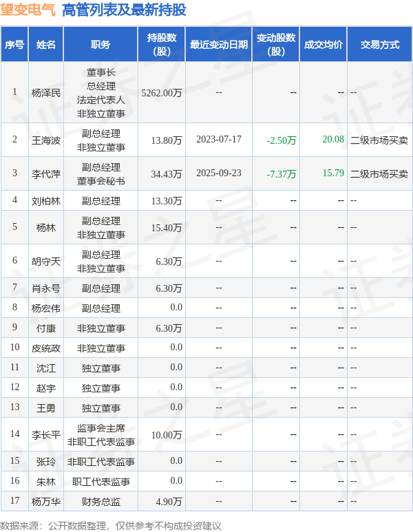The height and width of the screenshot is (532, 413).
Task: Select the 序号 column header
Action: pos(14,45)
